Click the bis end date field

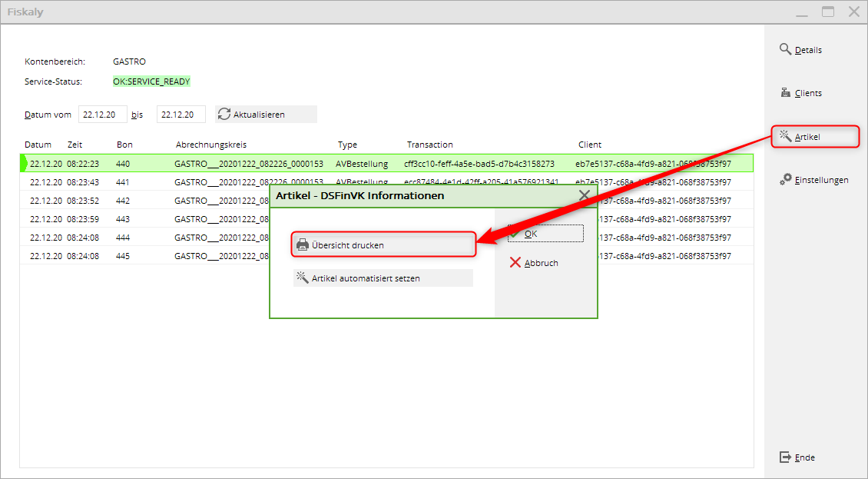click(181, 115)
